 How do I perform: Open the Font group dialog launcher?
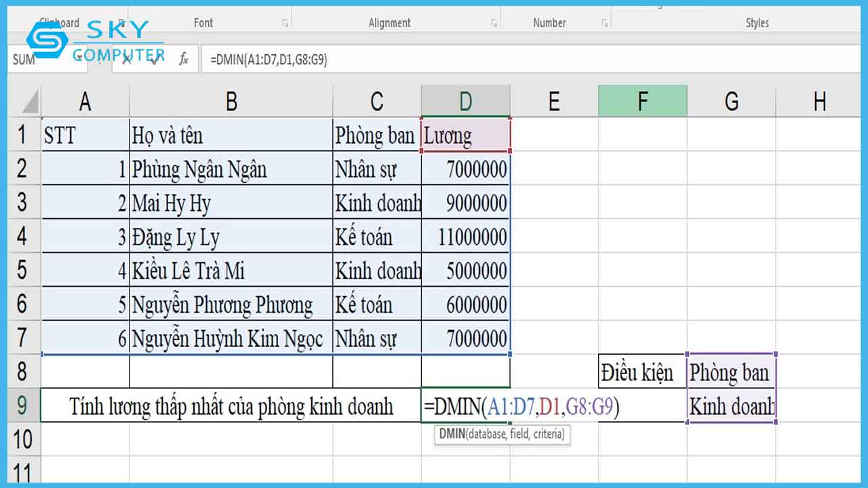tap(285, 23)
